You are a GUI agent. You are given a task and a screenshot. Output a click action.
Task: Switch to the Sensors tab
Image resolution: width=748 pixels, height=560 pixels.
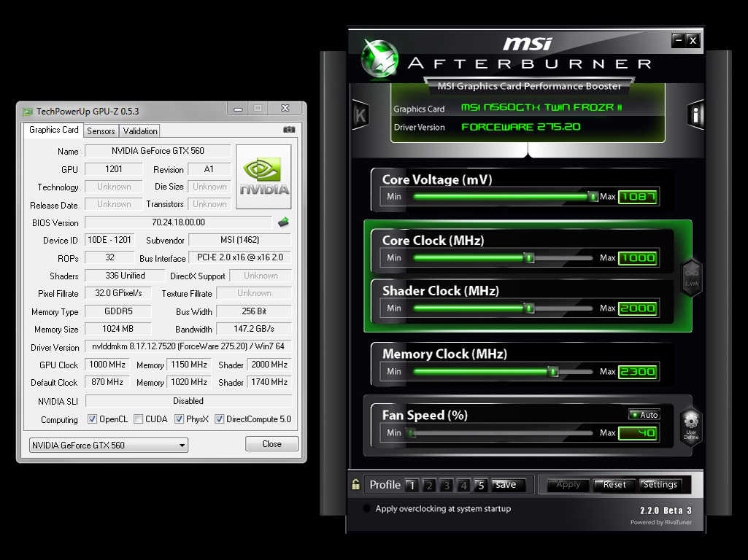[101, 131]
